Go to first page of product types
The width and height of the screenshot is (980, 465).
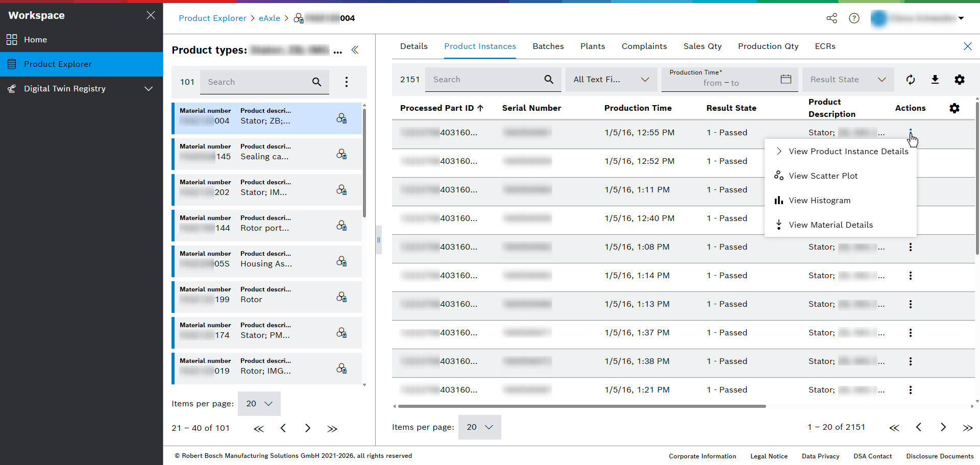[259, 428]
